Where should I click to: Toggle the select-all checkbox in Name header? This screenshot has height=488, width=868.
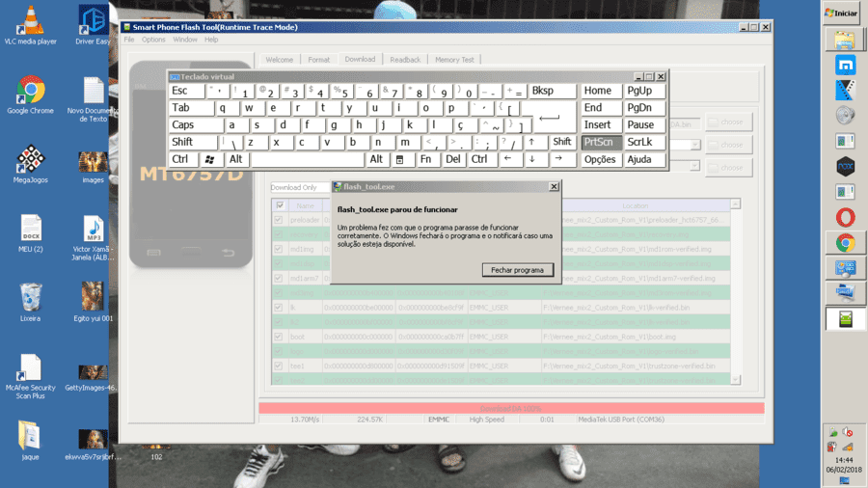coord(280,205)
